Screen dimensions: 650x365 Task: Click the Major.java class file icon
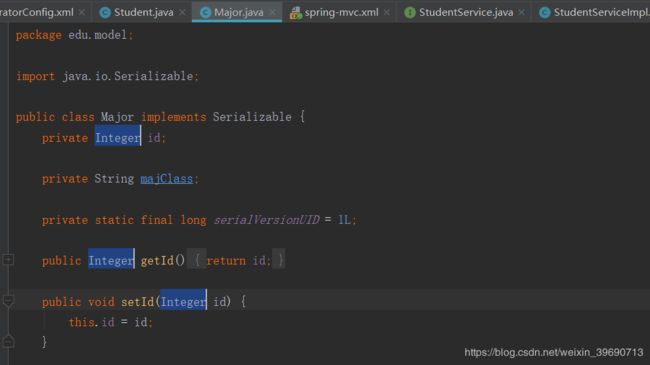pyautogui.click(x=205, y=13)
